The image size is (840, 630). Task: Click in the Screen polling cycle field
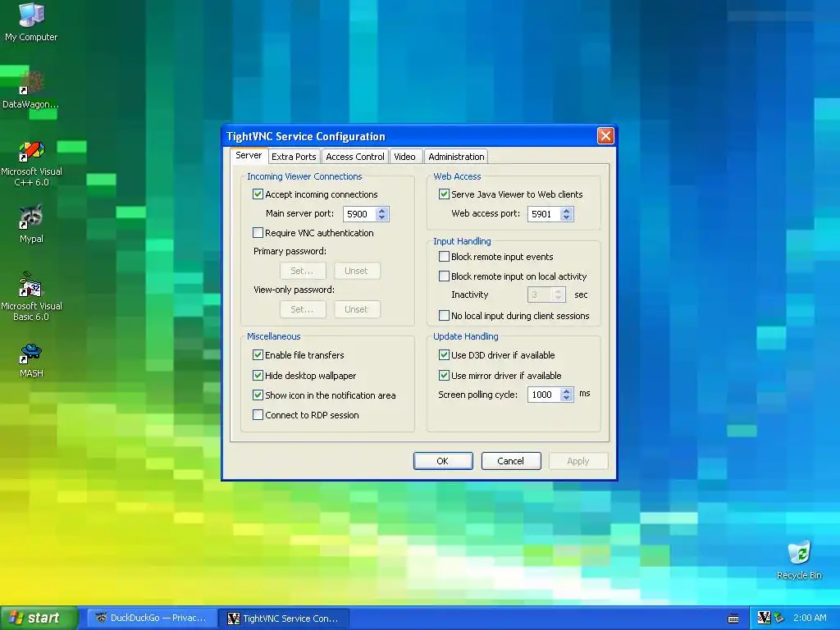click(x=545, y=395)
